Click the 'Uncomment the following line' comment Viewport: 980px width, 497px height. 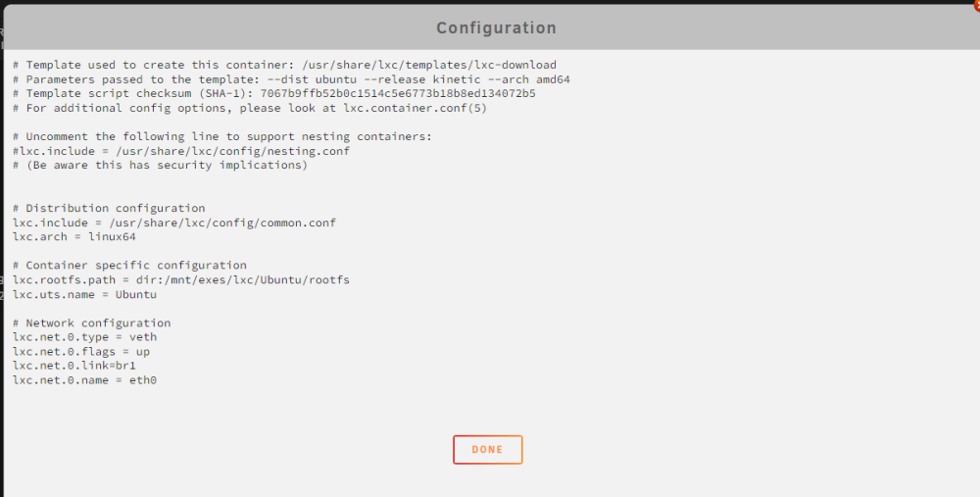pos(222,136)
